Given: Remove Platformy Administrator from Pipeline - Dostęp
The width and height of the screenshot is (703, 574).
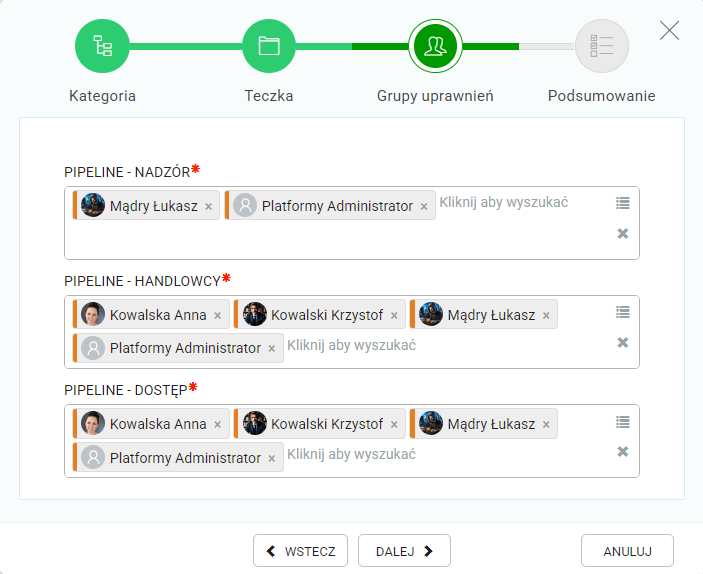Looking at the screenshot, I should click(x=272, y=458).
